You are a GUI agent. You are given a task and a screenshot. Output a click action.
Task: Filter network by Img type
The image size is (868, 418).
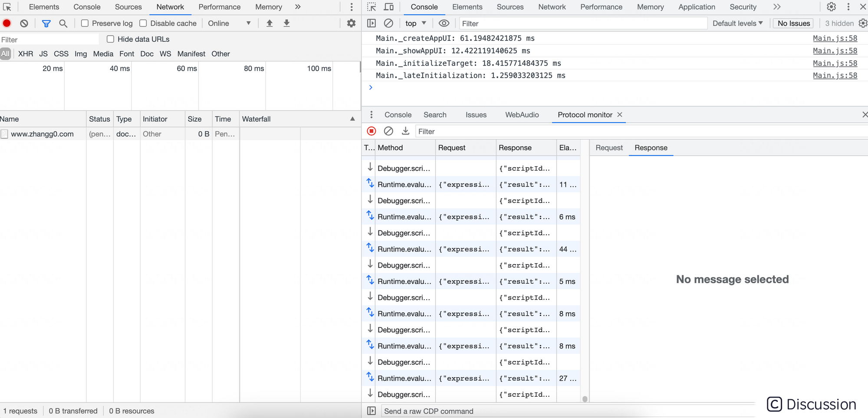pyautogui.click(x=81, y=54)
